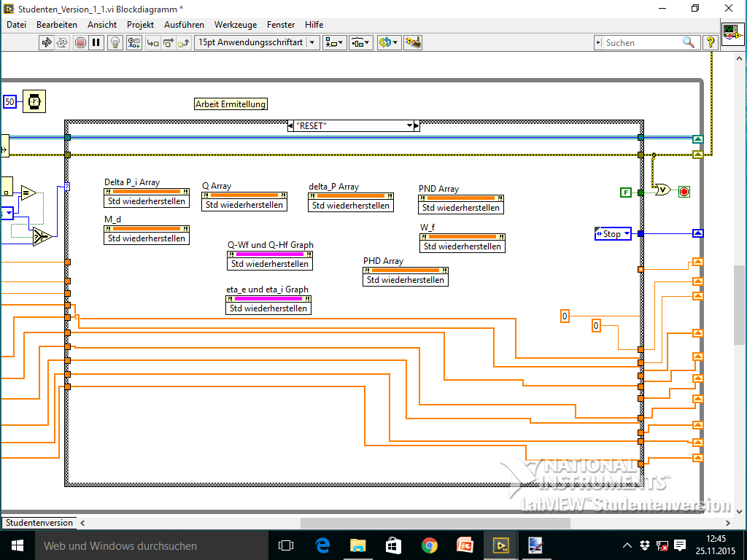Open the "RESET" case selector dropdown
Screen dimensions: 747x560
pos(409,126)
